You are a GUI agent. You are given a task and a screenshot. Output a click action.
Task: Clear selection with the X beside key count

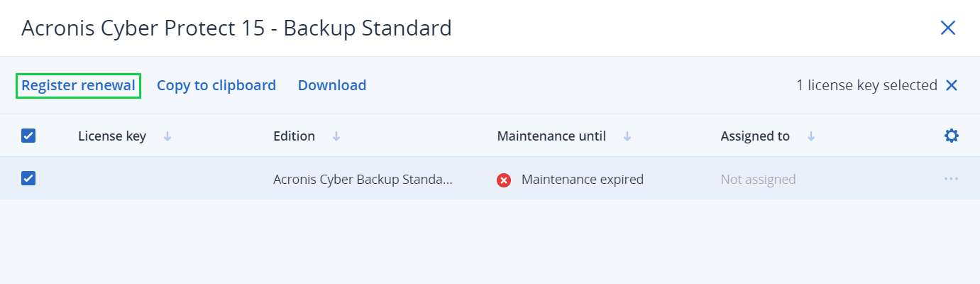tap(952, 86)
